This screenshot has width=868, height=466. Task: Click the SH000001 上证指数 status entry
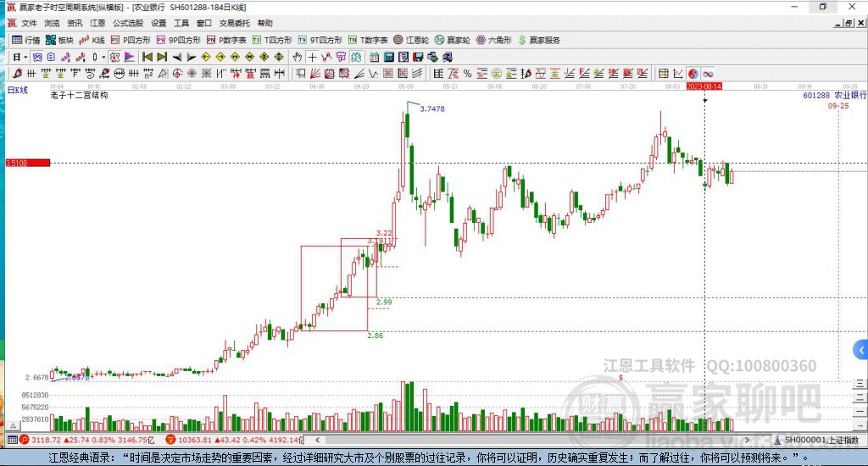point(818,440)
